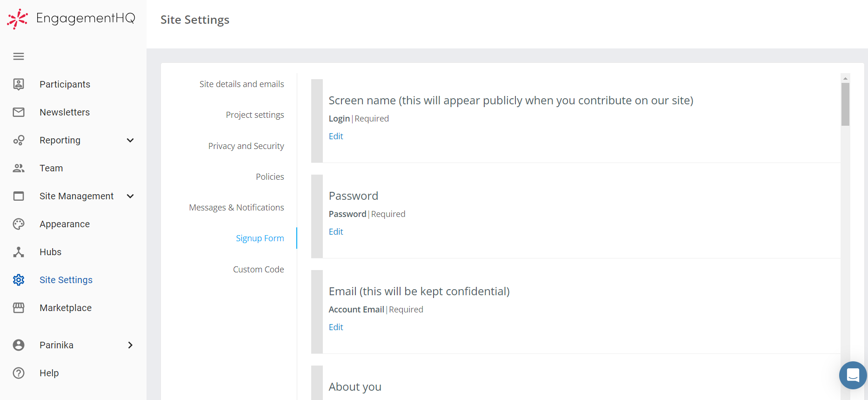
Task: Select the Password question's gray drag handle
Action: click(x=317, y=217)
